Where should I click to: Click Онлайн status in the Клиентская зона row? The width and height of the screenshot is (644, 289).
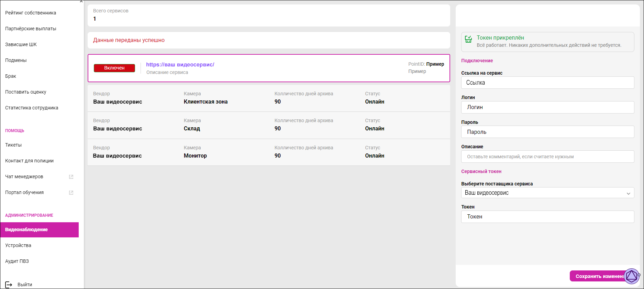375,101
